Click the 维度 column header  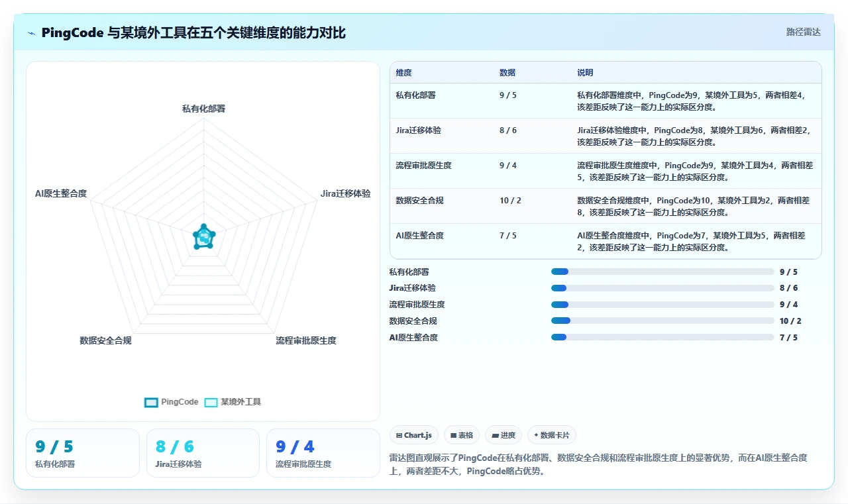pos(403,73)
